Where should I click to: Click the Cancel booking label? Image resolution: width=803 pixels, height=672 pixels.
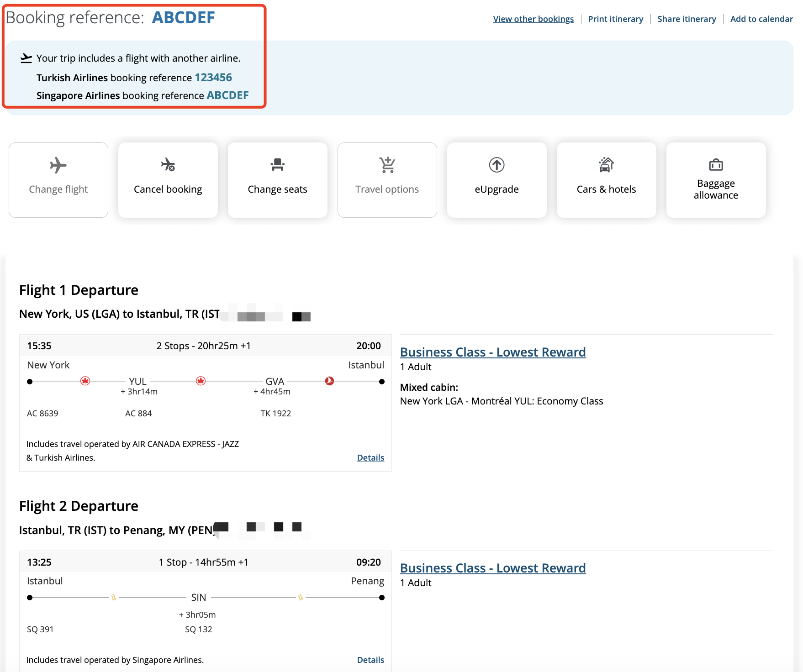click(x=168, y=189)
